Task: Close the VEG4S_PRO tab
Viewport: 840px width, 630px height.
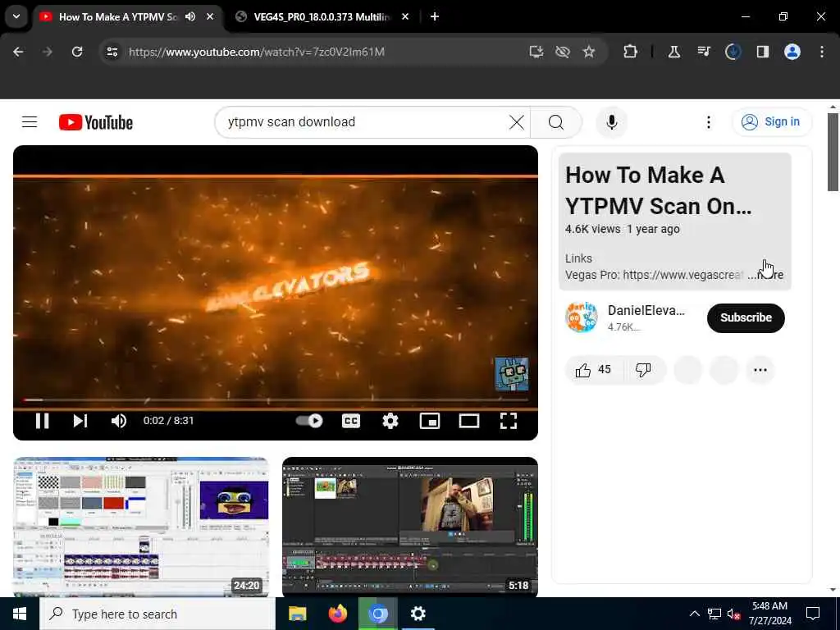Action: pyautogui.click(x=405, y=16)
